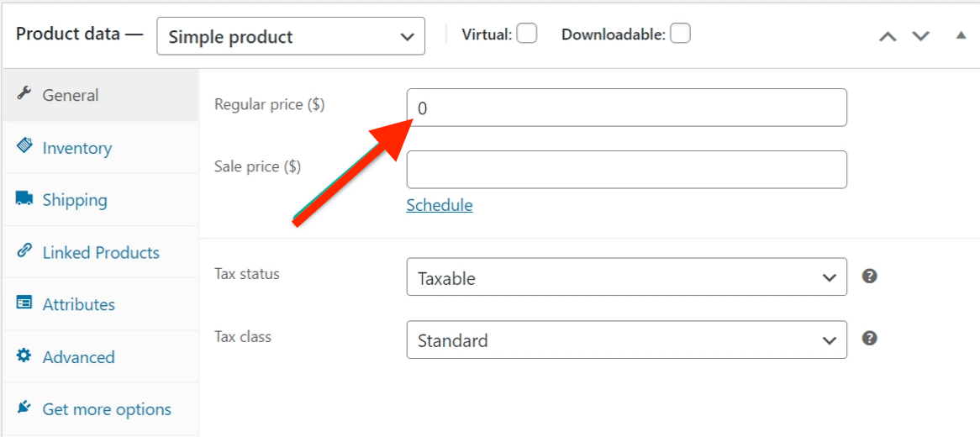Click the Attributes list icon
This screenshot has width=980, height=437.
(x=24, y=303)
